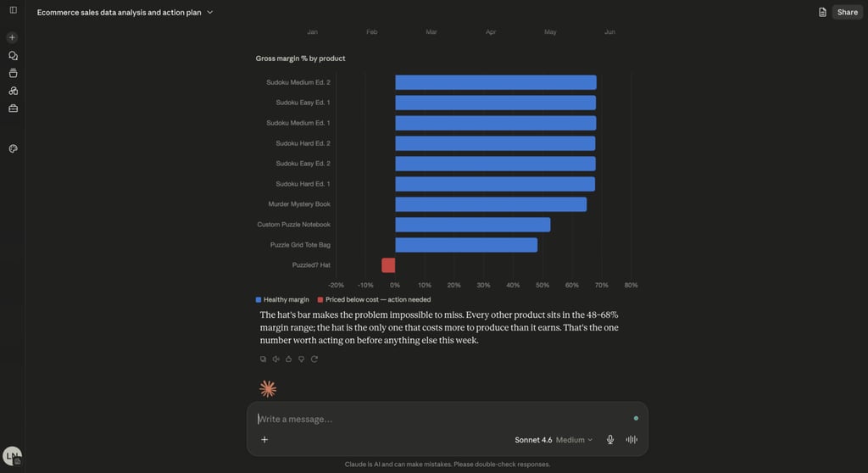Start a new chat with plus icon

(12, 37)
